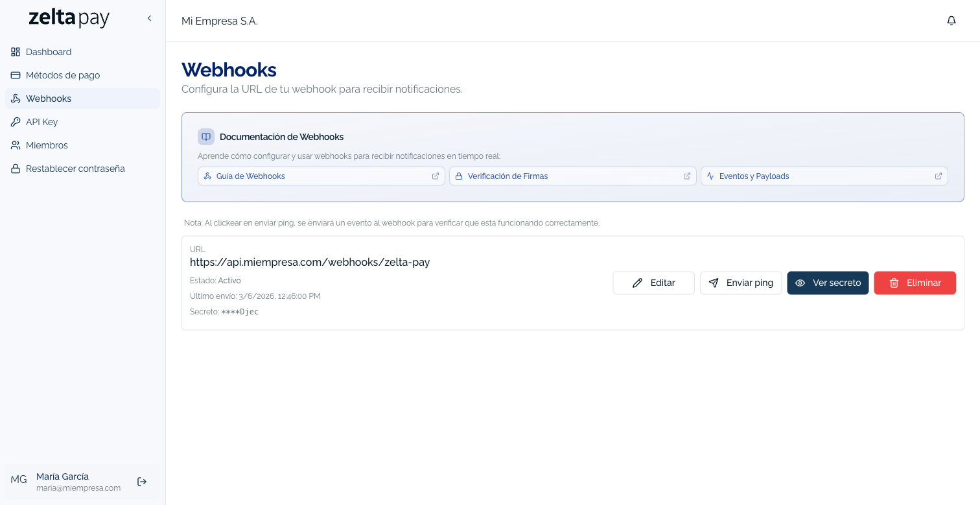
Task: Open notifications via the bell icon
Action: pyautogui.click(x=951, y=20)
